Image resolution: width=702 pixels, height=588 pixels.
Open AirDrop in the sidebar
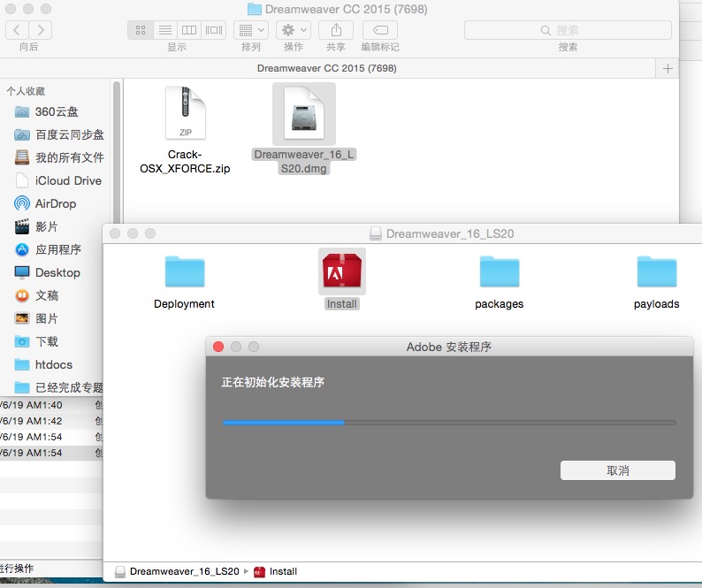[45, 203]
